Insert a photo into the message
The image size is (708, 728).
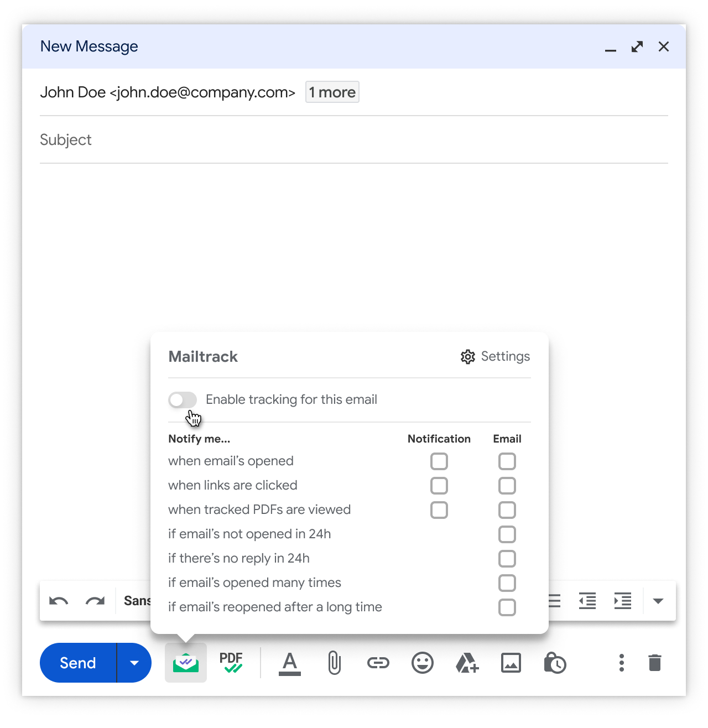point(511,663)
